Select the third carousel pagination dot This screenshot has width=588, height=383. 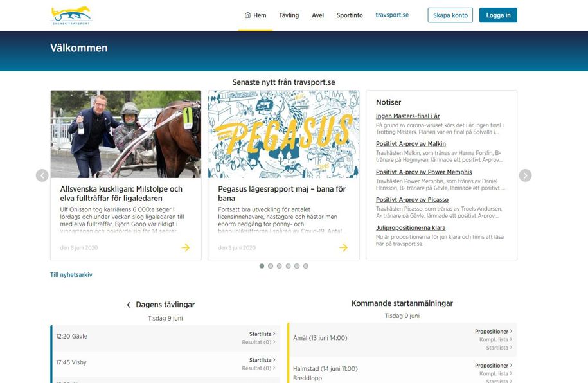point(280,266)
